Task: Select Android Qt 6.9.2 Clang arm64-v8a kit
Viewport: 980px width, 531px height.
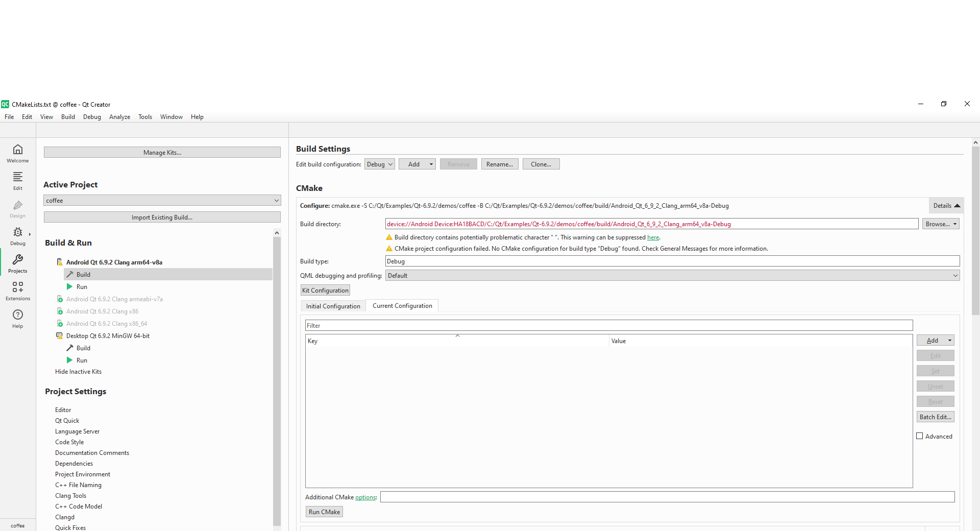Action: point(114,262)
